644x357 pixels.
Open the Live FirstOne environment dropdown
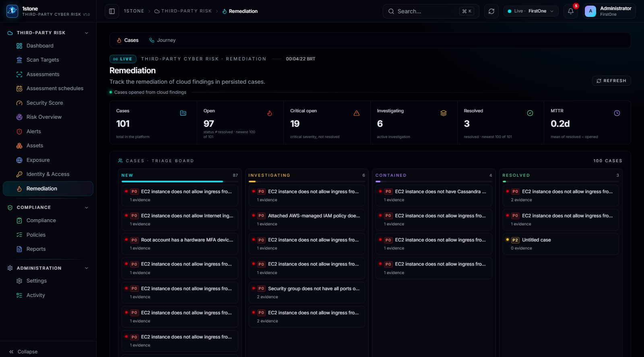click(x=531, y=11)
